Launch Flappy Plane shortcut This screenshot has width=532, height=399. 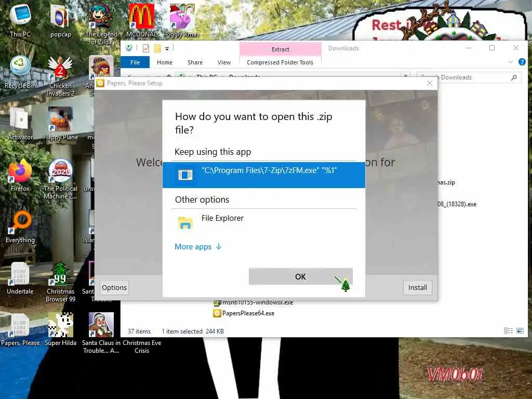60,124
